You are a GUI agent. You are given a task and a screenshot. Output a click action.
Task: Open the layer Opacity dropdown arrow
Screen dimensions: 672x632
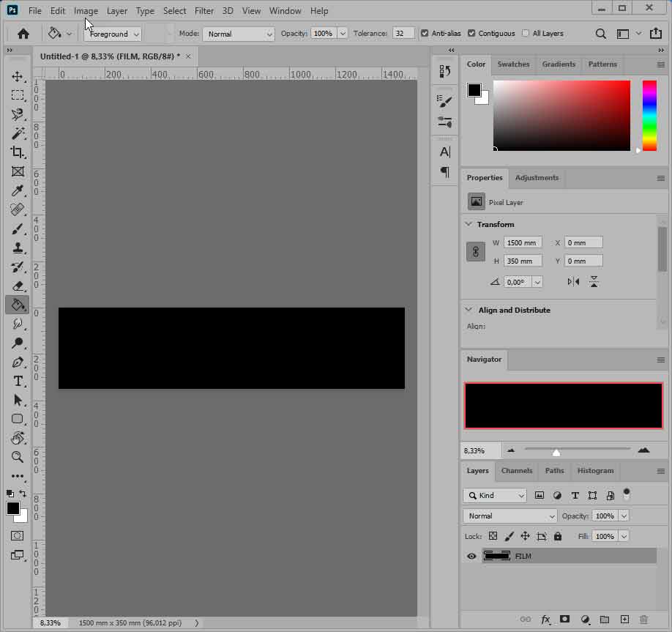coord(624,516)
